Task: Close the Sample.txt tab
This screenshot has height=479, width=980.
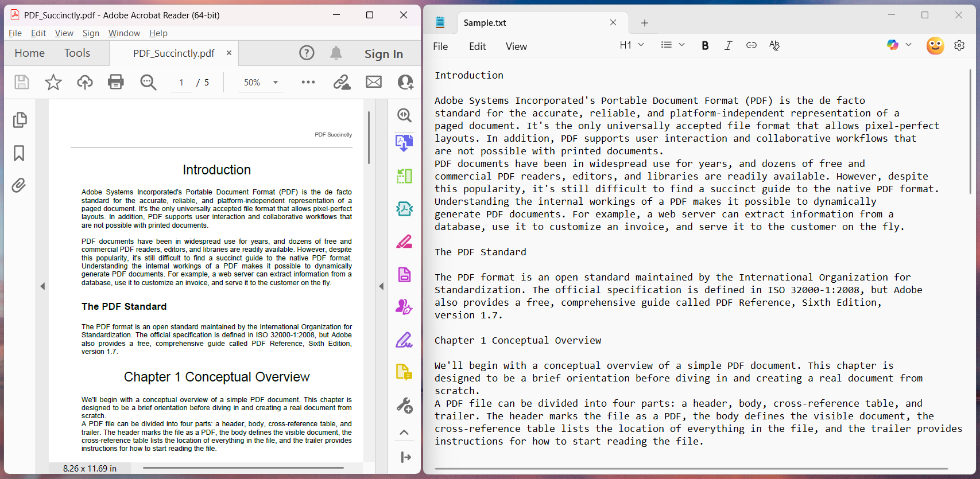Action: click(613, 22)
